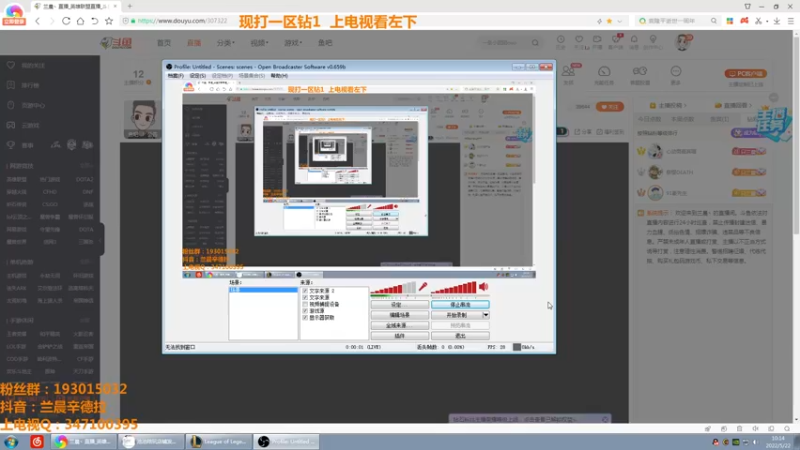
Task: Switch to the browser window in taskbar
Action: click(x=83, y=441)
